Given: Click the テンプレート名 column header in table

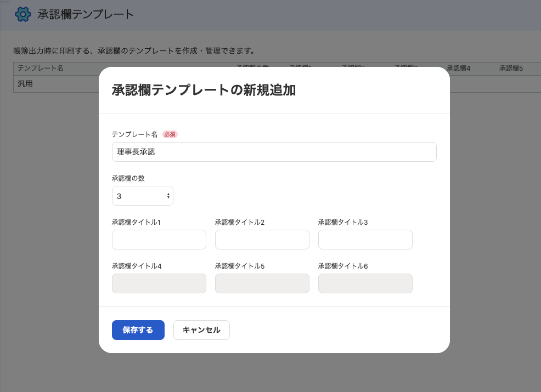Looking at the screenshot, I should pos(41,69).
